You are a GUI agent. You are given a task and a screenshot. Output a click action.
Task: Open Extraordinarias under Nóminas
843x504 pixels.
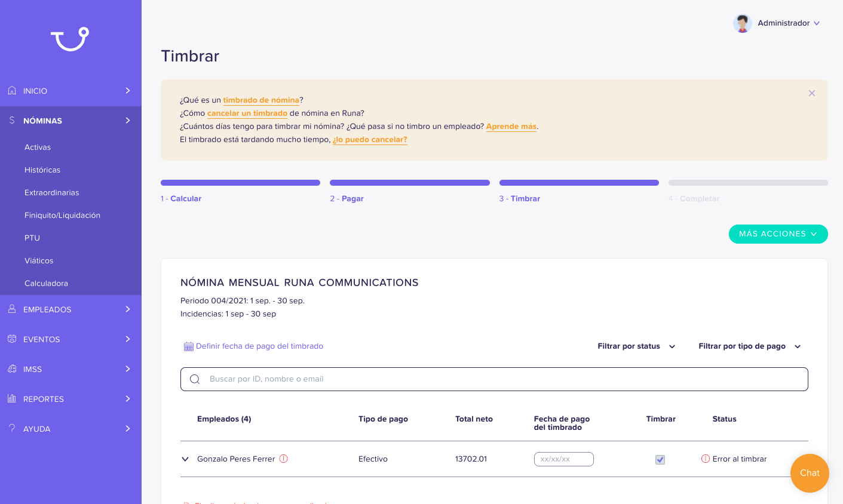pyautogui.click(x=51, y=192)
